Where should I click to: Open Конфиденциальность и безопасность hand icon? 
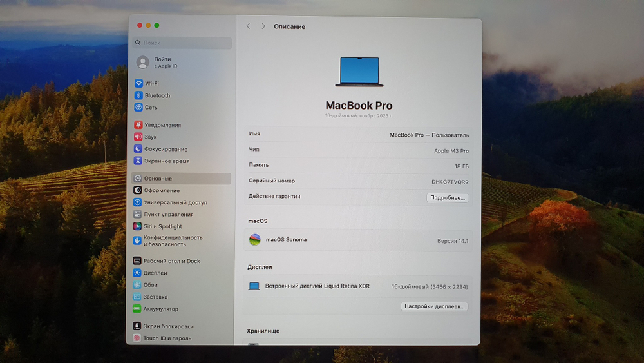pyautogui.click(x=138, y=240)
